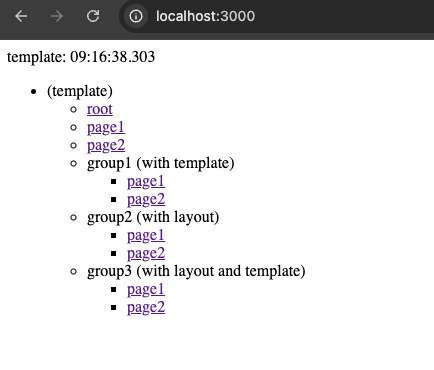
Task: Open page1 link under group3
Action: 146,290
